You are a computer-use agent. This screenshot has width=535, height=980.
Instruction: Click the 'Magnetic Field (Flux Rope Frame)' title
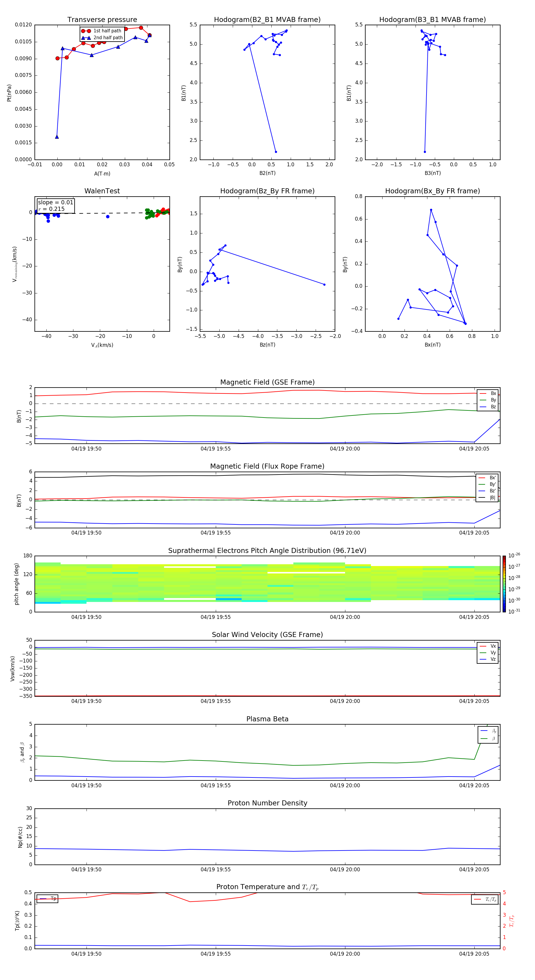tap(267, 467)
